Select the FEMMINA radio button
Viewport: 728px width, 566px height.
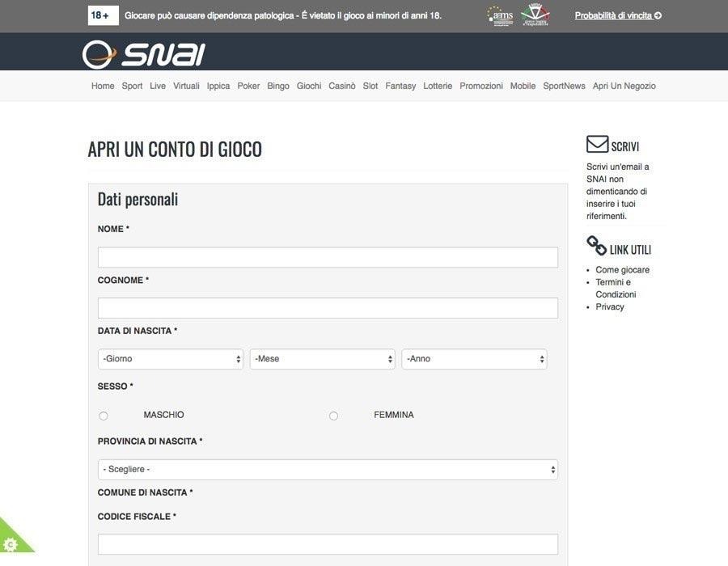tap(332, 414)
